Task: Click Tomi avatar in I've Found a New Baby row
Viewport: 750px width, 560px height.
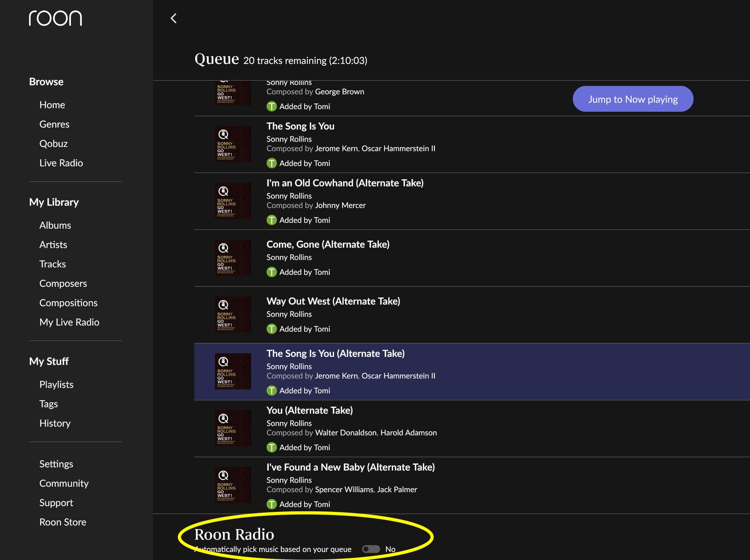Action: pos(271,504)
